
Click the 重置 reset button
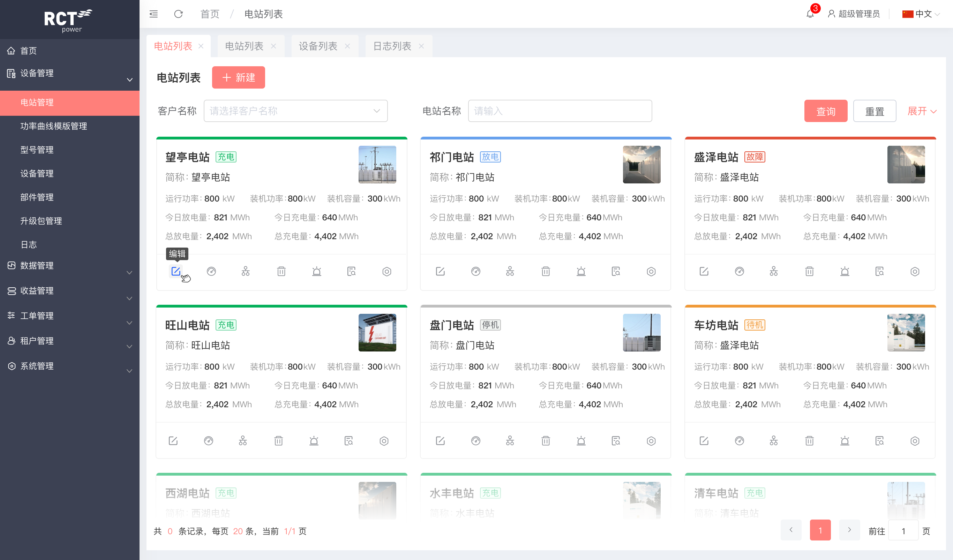coord(875,111)
